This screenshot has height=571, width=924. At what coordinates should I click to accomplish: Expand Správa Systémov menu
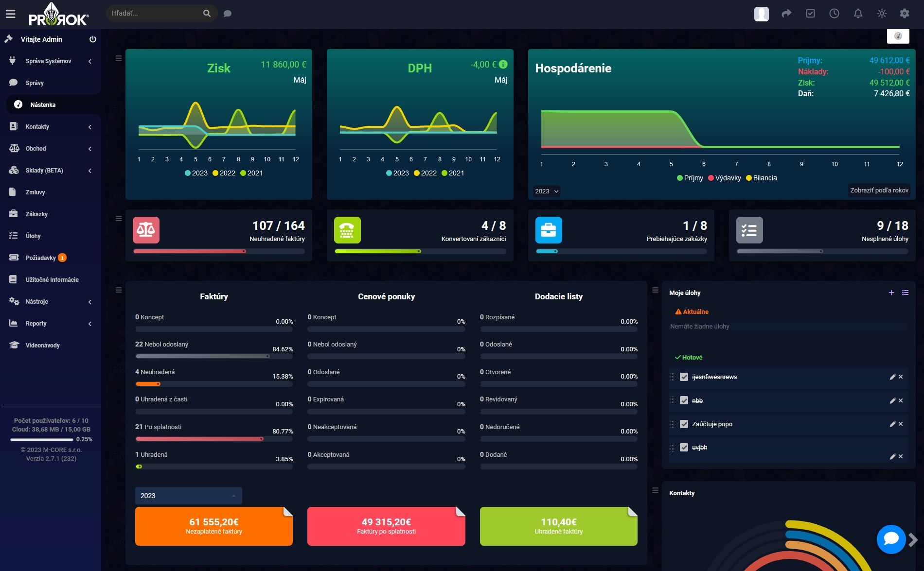(x=51, y=61)
